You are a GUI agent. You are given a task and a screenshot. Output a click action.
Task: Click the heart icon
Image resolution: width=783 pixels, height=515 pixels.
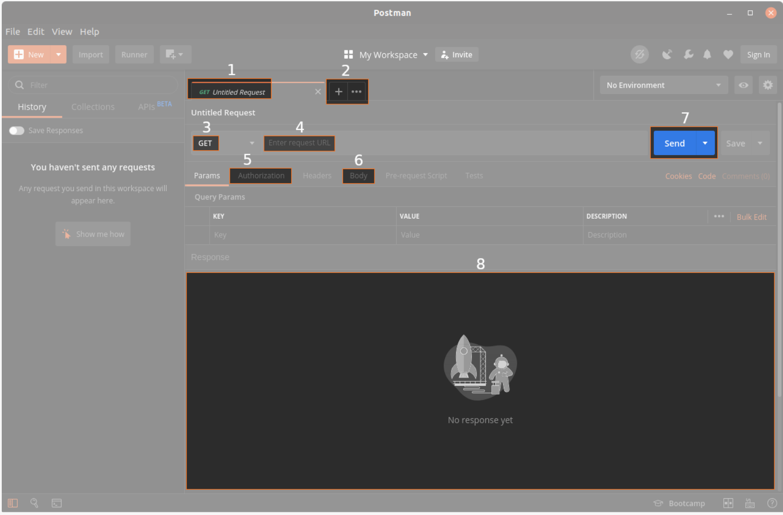[728, 54]
